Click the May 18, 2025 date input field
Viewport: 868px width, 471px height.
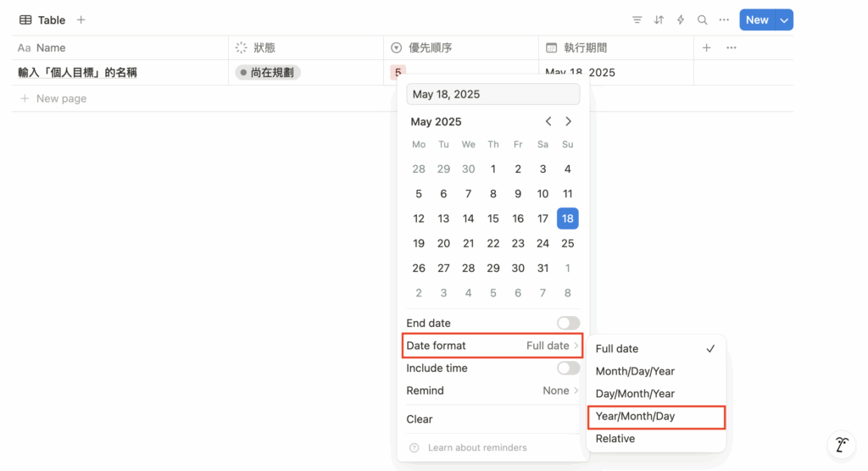(492, 94)
